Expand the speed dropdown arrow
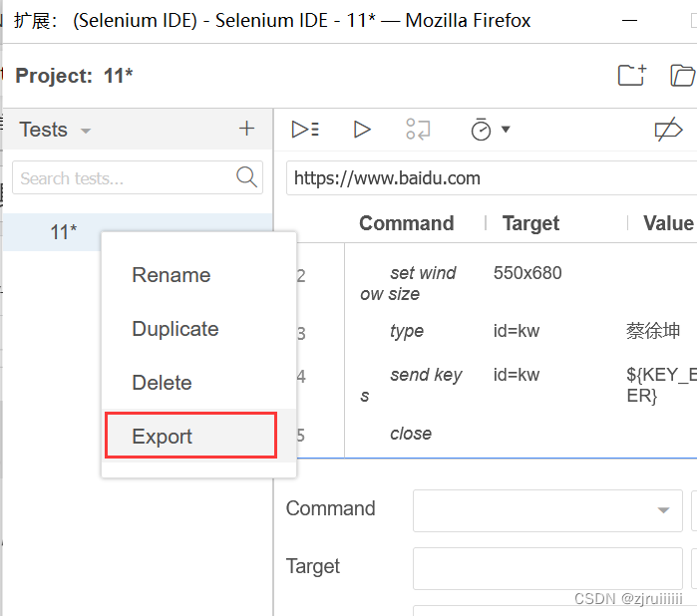This screenshot has height=616, width=697. click(x=506, y=130)
